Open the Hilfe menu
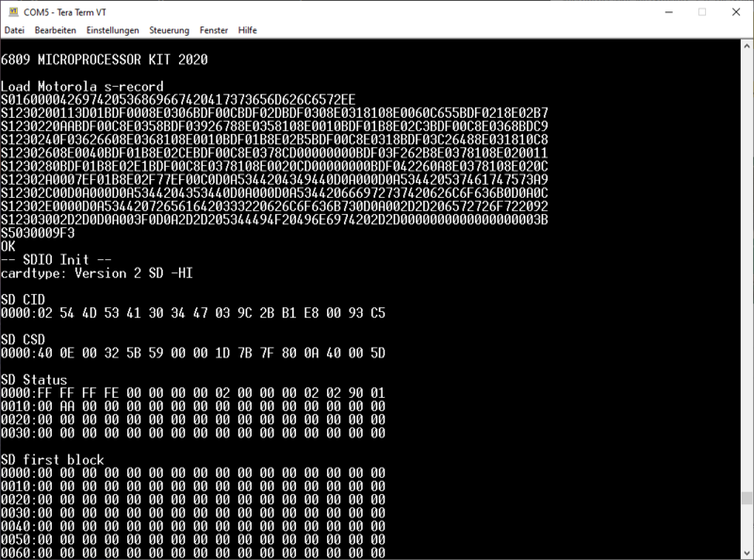The width and height of the screenshot is (754, 560). [x=248, y=30]
